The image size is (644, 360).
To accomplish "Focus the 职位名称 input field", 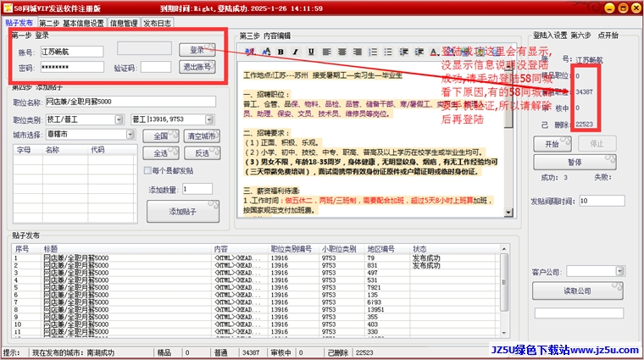I will 130,102.
